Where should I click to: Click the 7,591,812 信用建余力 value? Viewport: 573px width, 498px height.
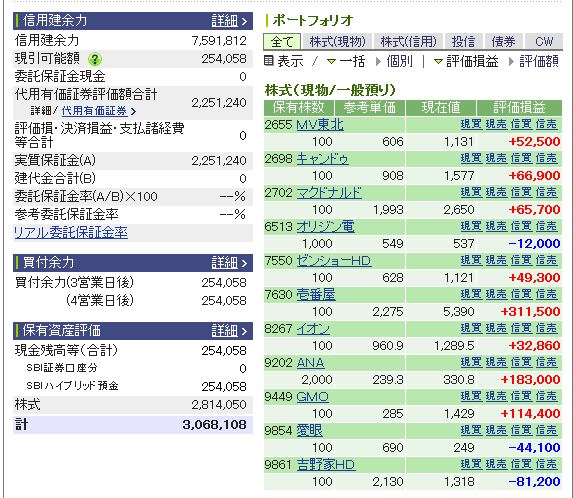pyautogui.click(x=219, y=41)
